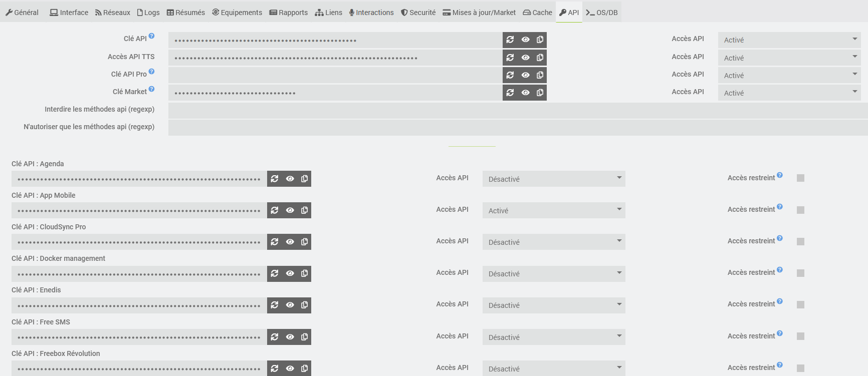
Task: Open the Liens tab
Action: pos(329,13)
